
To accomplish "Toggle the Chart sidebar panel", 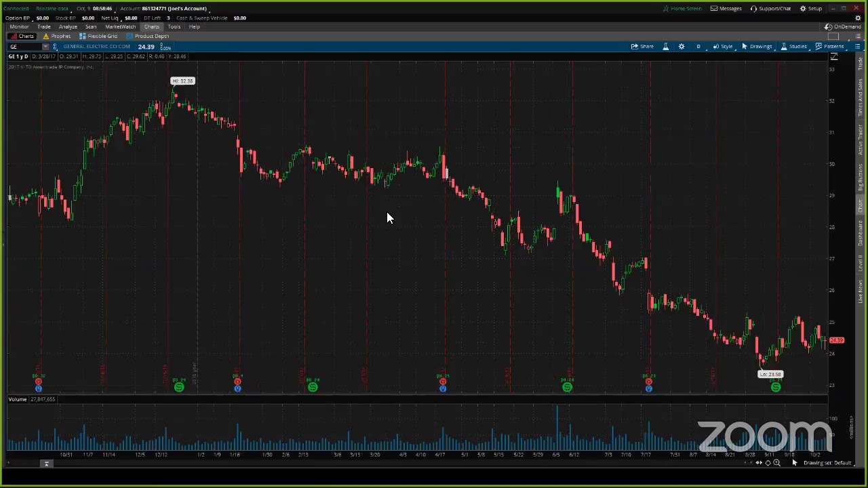I will 861,207.
